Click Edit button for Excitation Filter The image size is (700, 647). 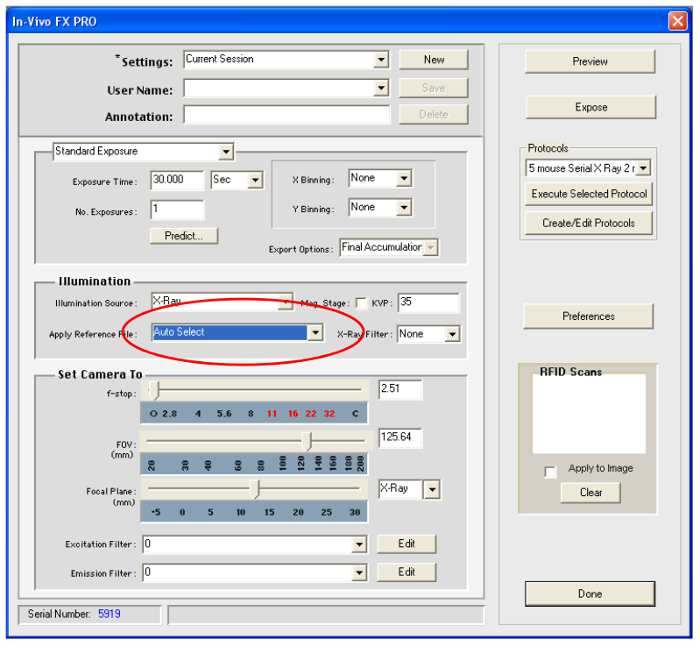(x=406, y=544)
